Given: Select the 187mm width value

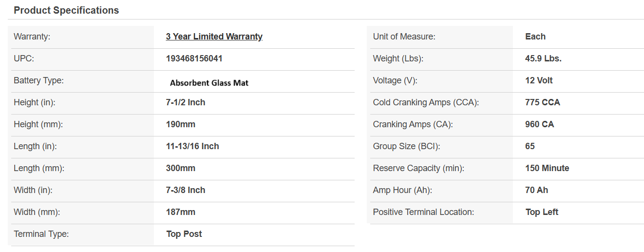Looking at the screenshot, I should coord(180,212).
